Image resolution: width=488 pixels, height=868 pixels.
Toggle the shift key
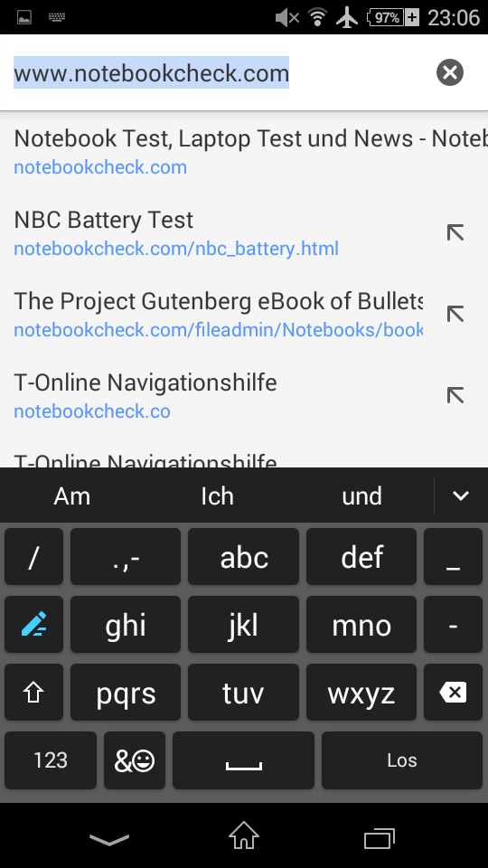[x=33, y=692]
